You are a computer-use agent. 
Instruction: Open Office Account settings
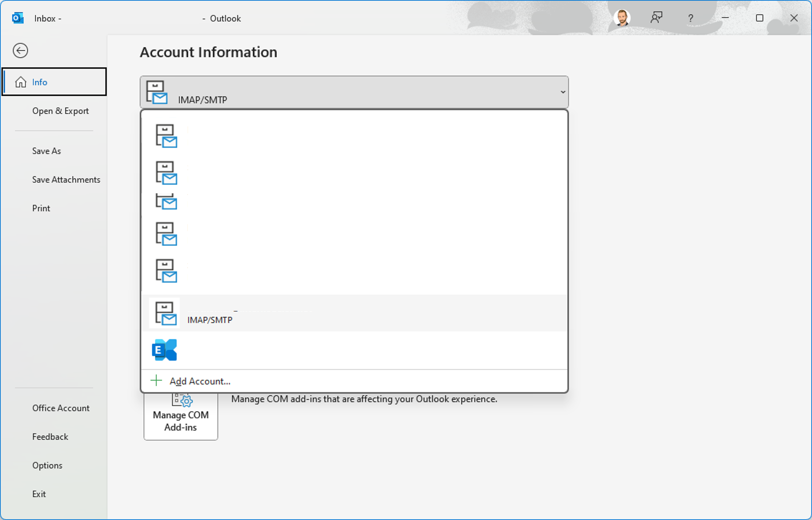(61, 408)
